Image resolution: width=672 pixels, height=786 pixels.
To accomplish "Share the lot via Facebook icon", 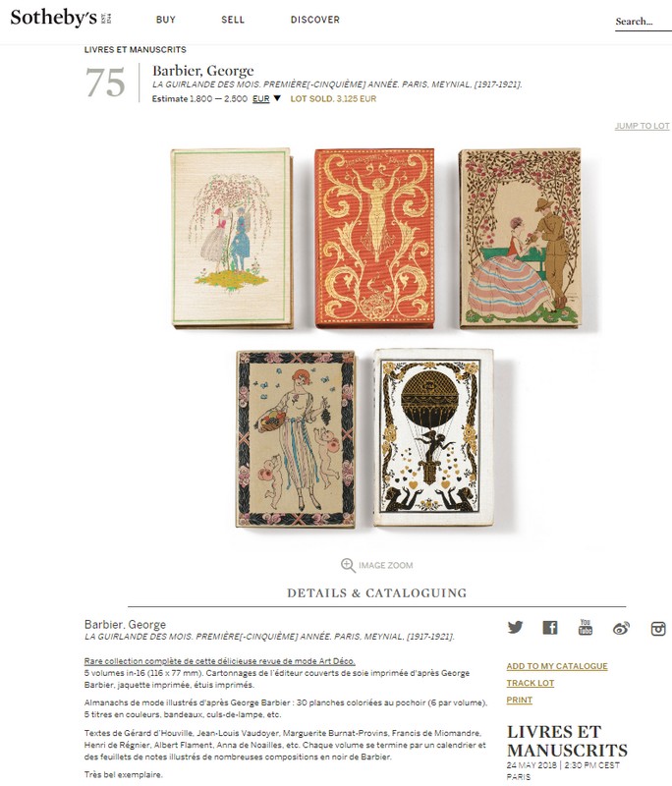I will pyautogui.click(x=550, y=627).
